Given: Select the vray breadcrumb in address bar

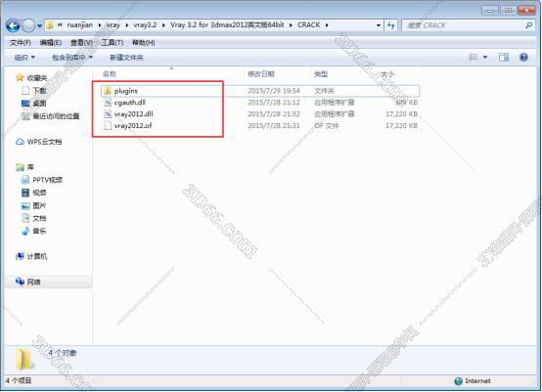Looking at the screenshot, I should coord(113,24).
